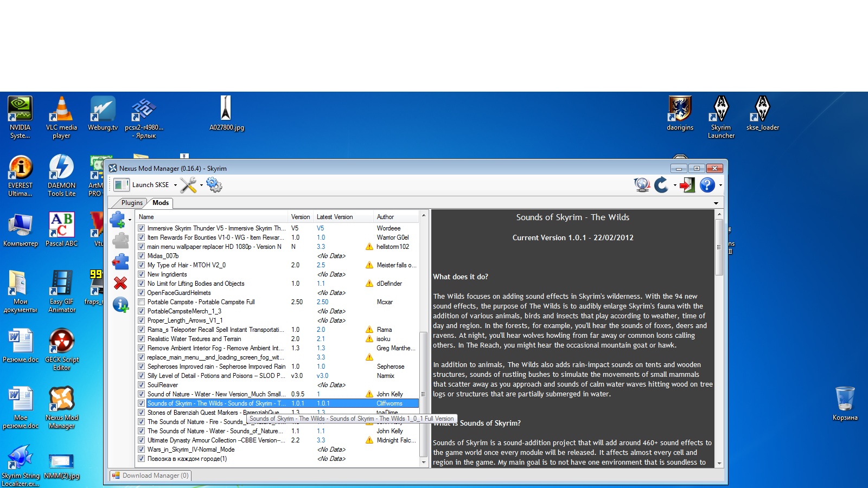Open Резюме.doc desktop document
Screen dimensions: 868x488
coord(21,345)
